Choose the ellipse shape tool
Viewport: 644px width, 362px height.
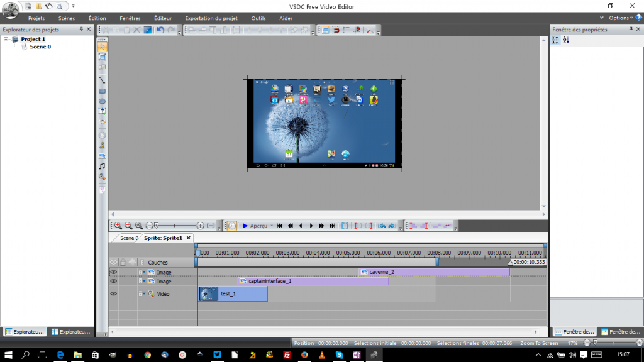pyautogui.click(x=102, y=101)
